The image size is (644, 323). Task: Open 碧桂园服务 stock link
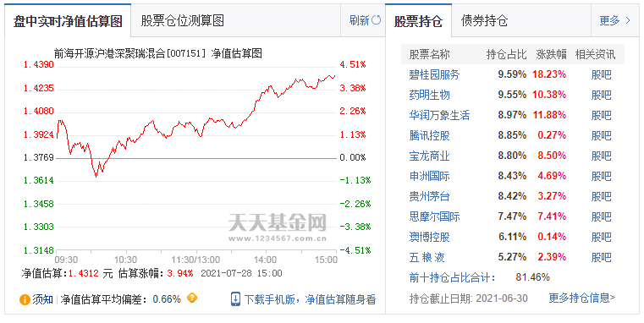click(x=434, y=74)
